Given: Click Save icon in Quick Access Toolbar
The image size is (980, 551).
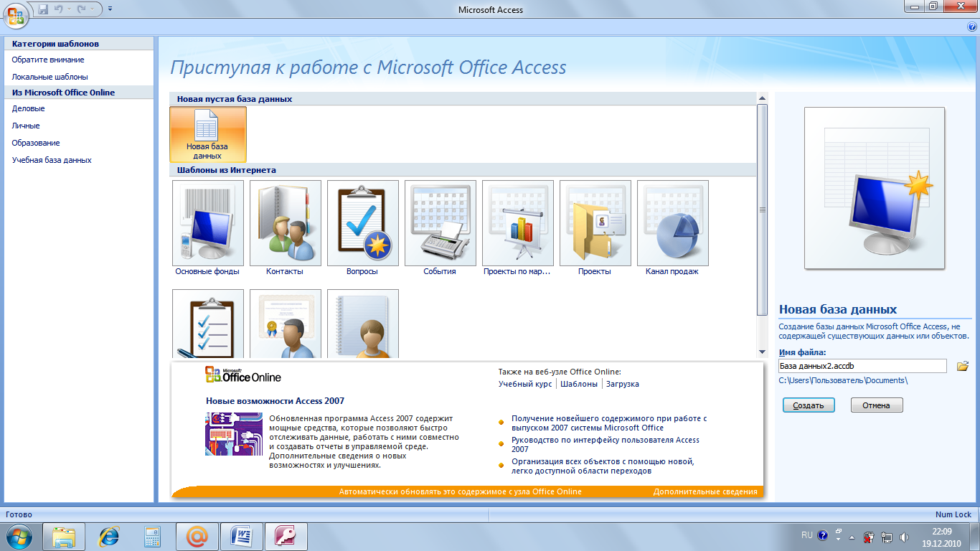Looking at the screenshot, I should (x=43, y=9).
